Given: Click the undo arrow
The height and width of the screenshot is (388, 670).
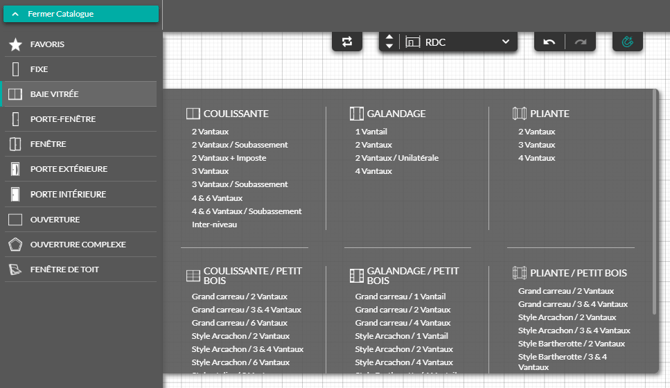Looking at the screenshot, I should 549,42.
